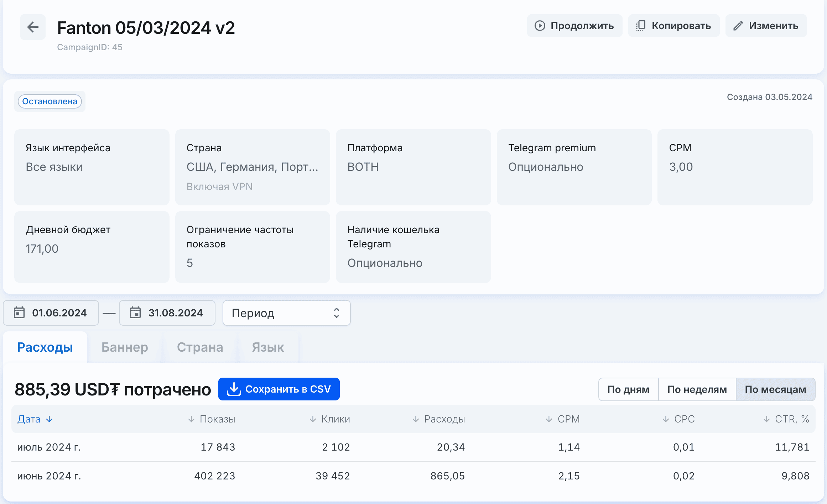Viewport: 827px width, 504px height.
Task: Click the Telegram premium card
Action: (x=574, y=167)
